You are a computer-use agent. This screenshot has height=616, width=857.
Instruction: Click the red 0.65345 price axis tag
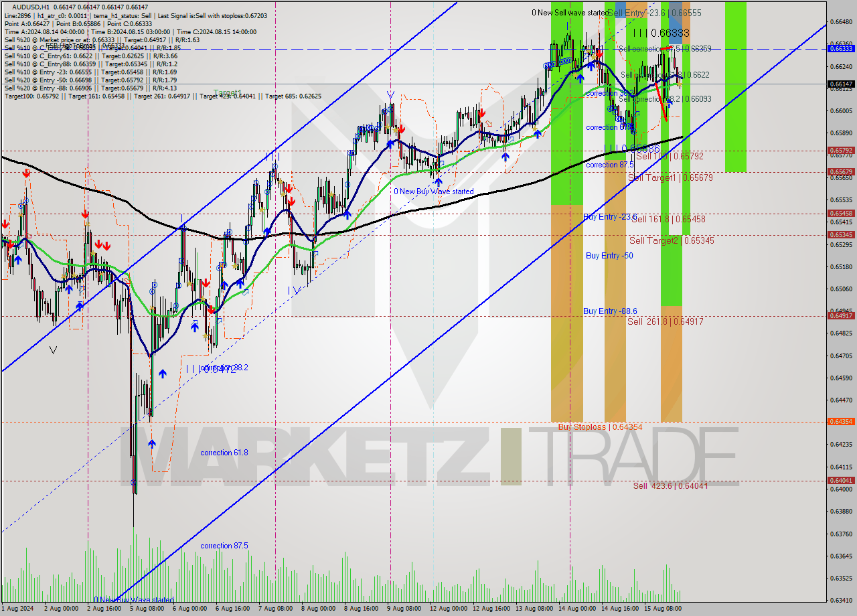[841, 235]
